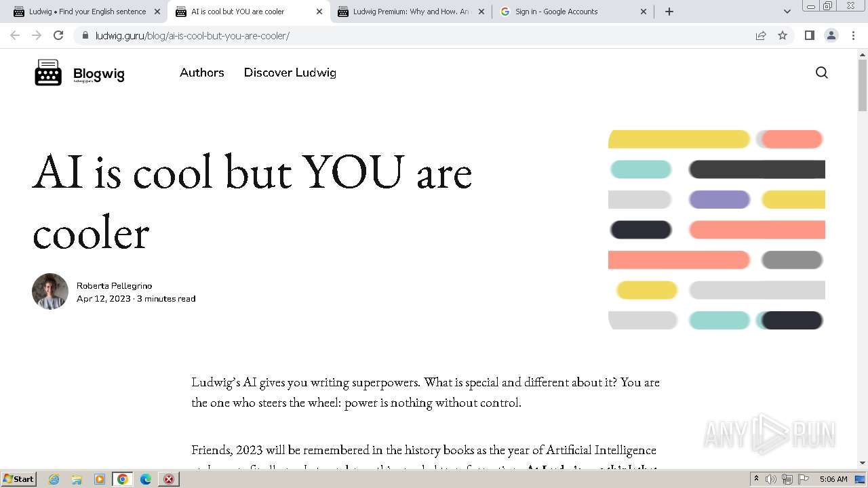The width and height of the screenshot is (868, 488).
Task: Click the network connection tray icon
Action: 787,479
